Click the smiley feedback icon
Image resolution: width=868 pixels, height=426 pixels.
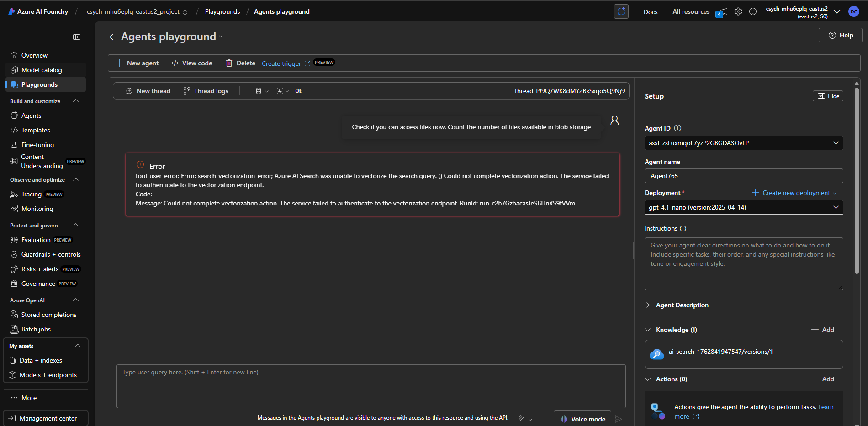(x=753, y=11)
